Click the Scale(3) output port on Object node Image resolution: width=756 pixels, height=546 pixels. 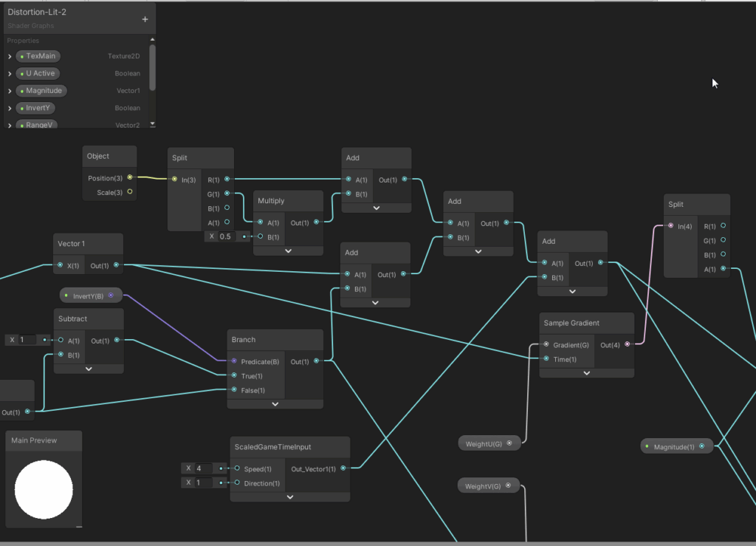[130, 192]
